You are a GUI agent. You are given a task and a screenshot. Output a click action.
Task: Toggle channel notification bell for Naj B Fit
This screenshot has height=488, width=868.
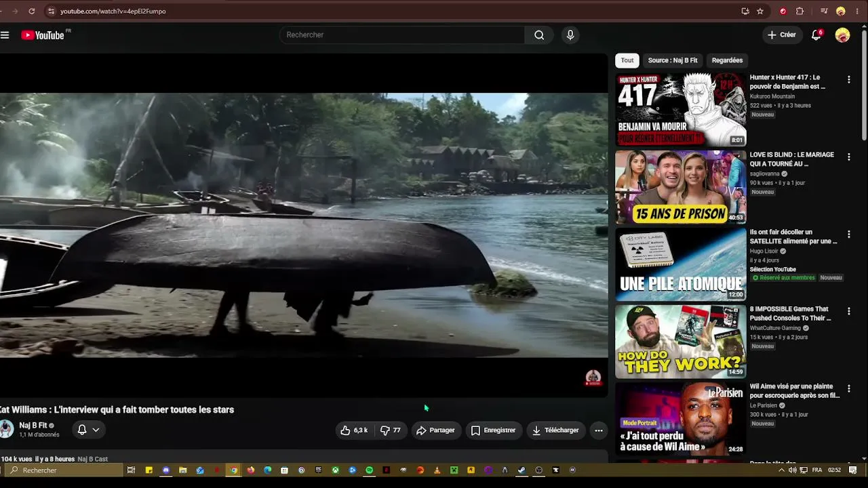tap(82, 430)
